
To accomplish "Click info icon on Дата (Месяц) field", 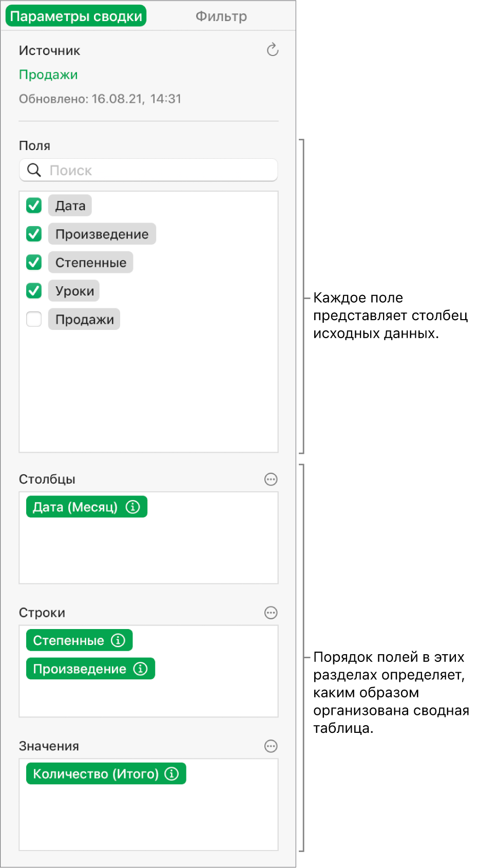I will 133,507.
